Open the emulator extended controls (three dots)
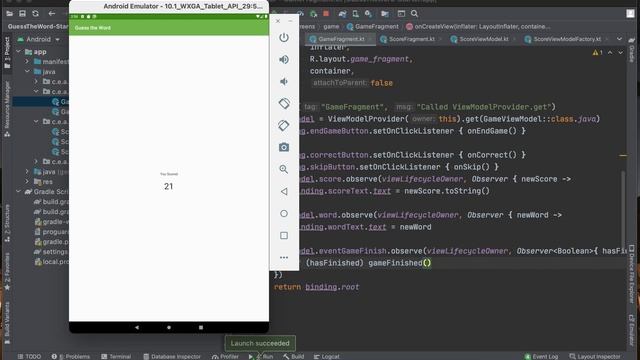This screenshot has height=360, width=640. 284,258
